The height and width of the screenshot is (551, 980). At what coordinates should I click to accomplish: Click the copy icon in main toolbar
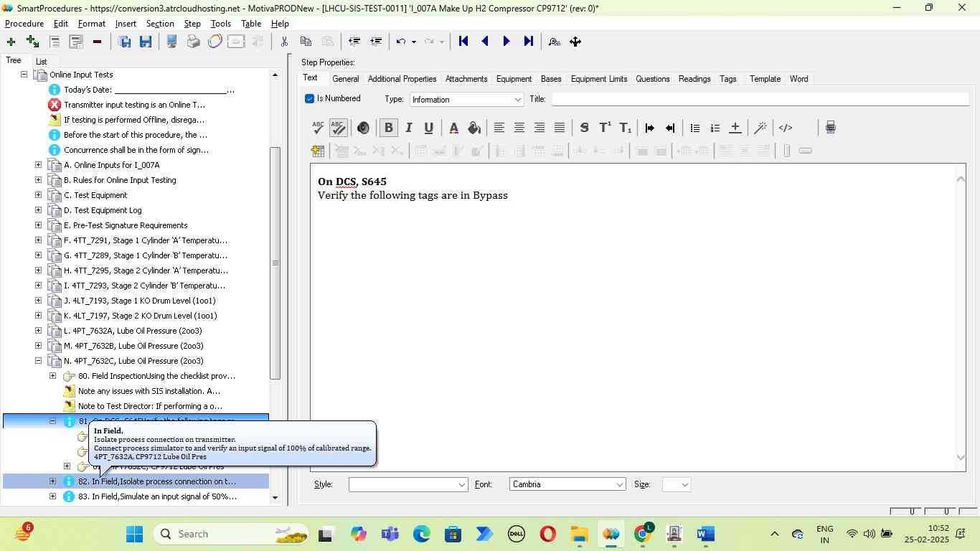pyautogui.click(x=306, y=42)
